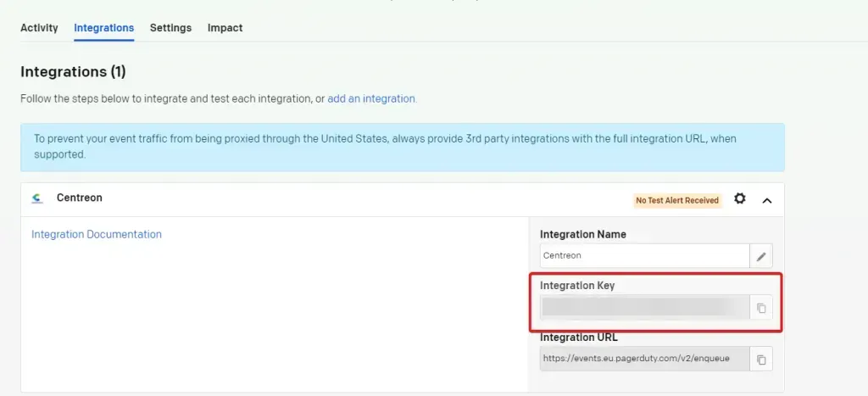
Task: Open the Activity tab
Action: pos(39,28)
